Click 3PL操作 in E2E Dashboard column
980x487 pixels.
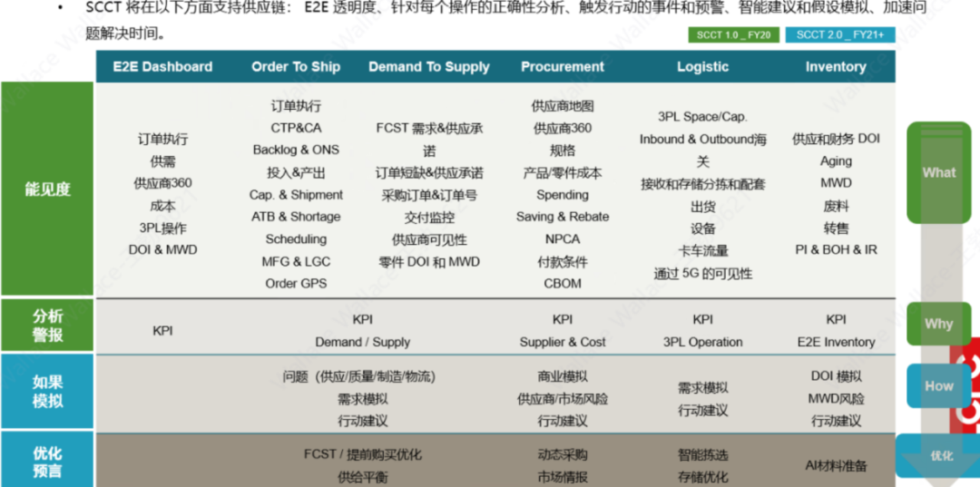[x=162, y=228]
